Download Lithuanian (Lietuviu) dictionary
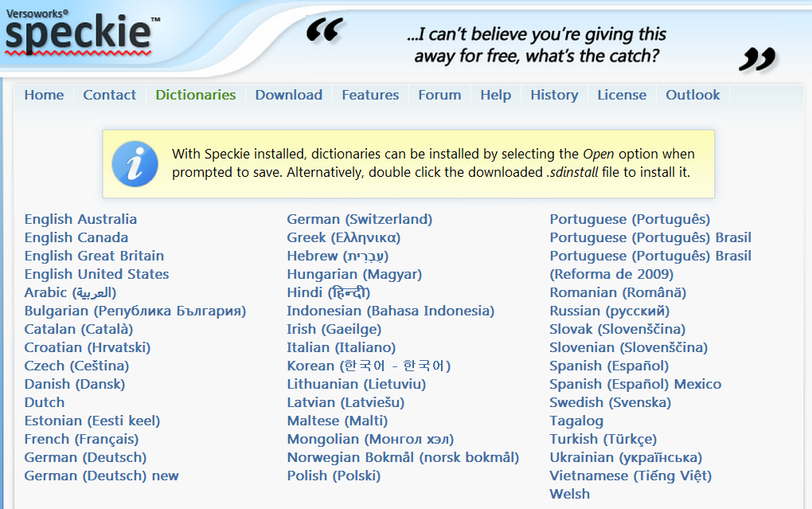 tap(357, 384)
